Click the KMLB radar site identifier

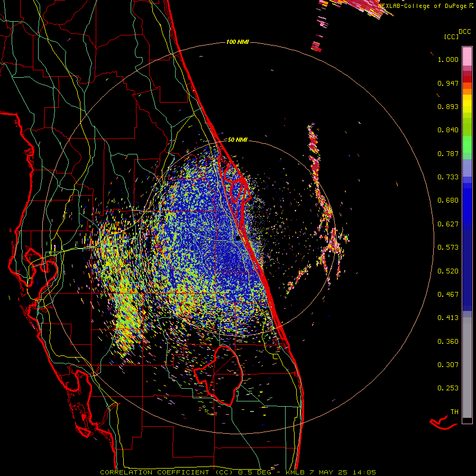(x=295, y=472)
